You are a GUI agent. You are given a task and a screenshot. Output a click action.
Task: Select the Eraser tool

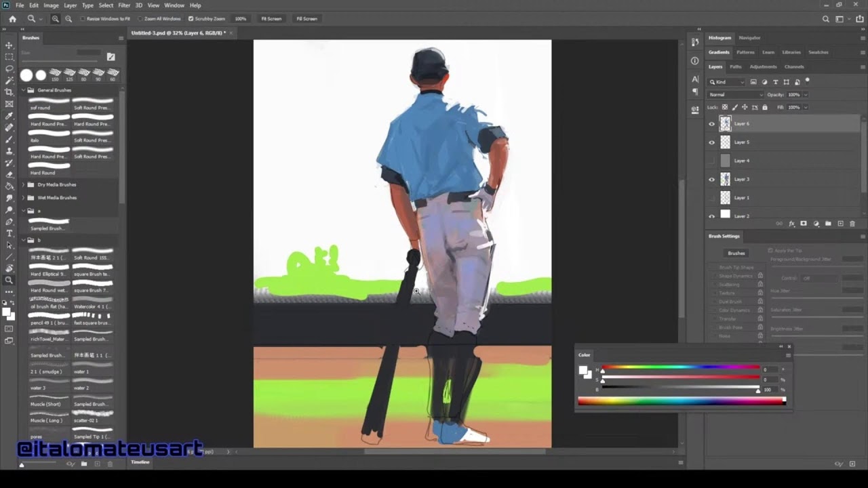9,174
